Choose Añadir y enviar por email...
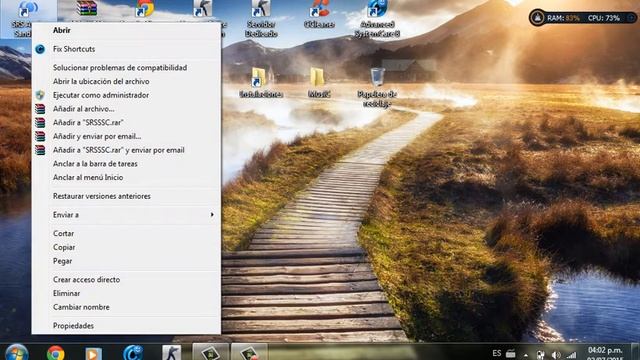The image size is (640, 360). pos(126,136)
